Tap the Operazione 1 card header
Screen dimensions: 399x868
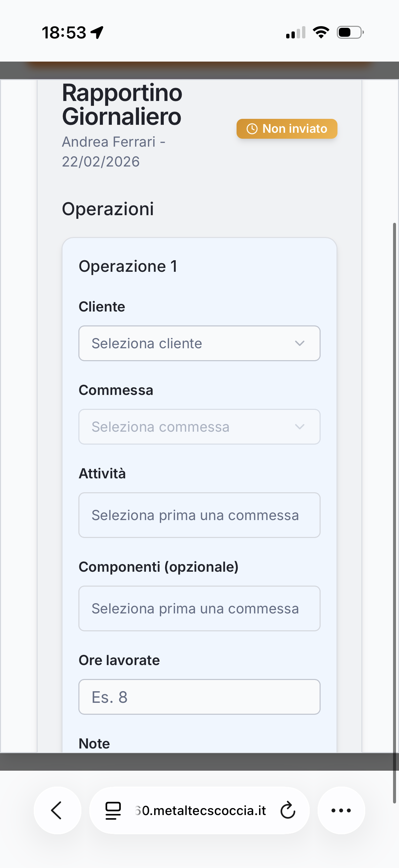(x=128, y=266)
